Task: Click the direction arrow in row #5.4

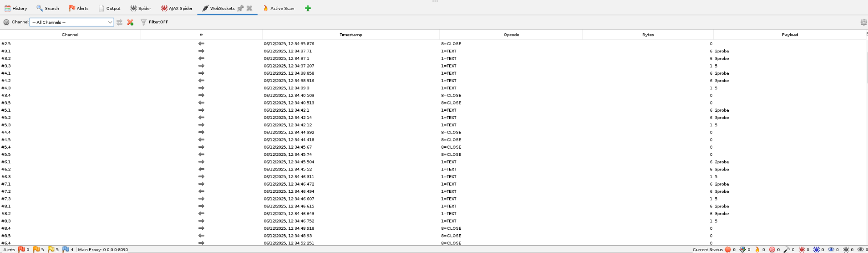Action: tap(201, 147)
